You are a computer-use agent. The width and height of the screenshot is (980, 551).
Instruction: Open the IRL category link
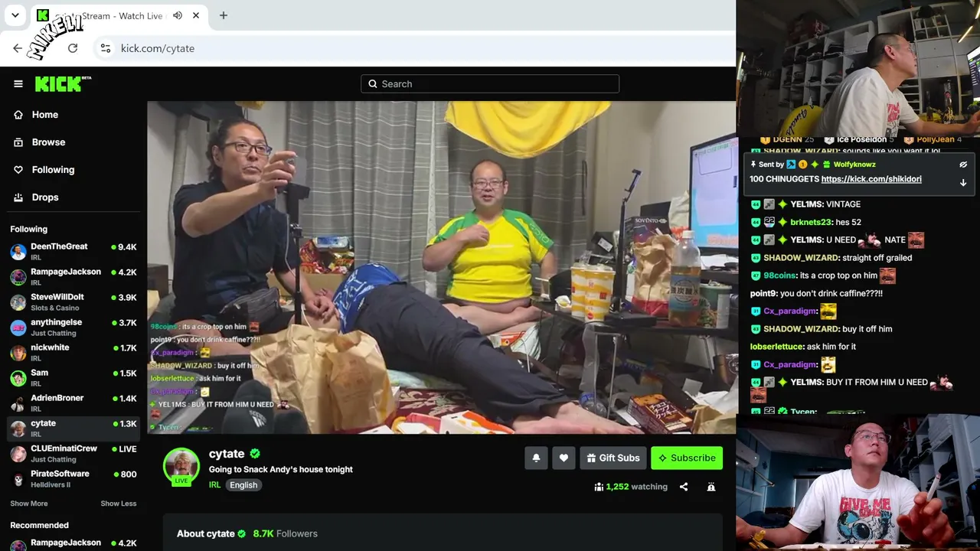[x=214, y=485]
